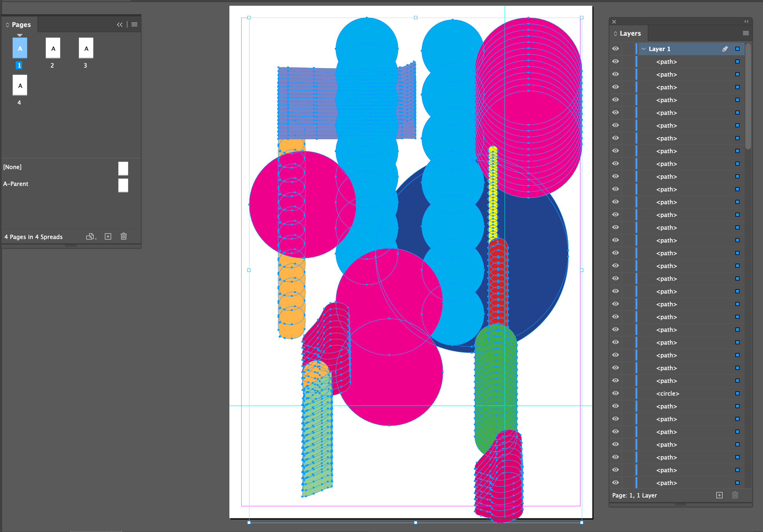Select the [None] parent entry
Viewport: 763px width, 532px height.
[x=12, y=167]
